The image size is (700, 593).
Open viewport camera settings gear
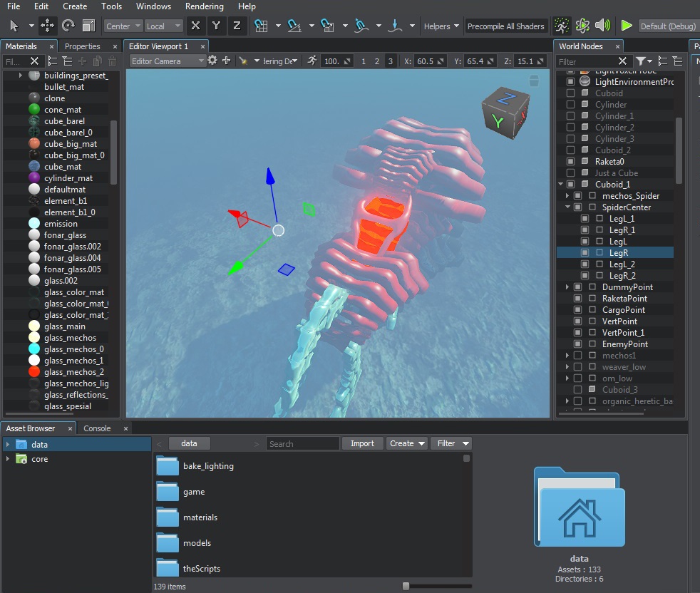point(212,61)
